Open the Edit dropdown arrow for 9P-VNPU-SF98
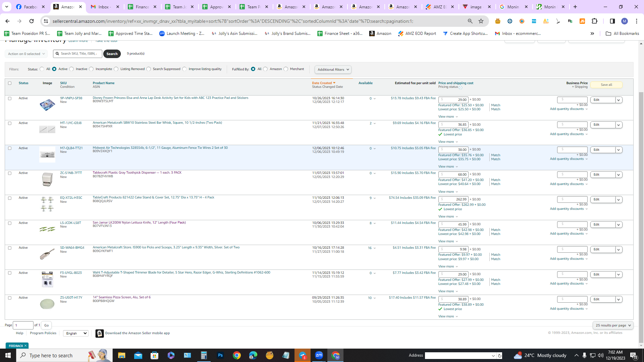The image size is (644, 362). click(619, 100)
